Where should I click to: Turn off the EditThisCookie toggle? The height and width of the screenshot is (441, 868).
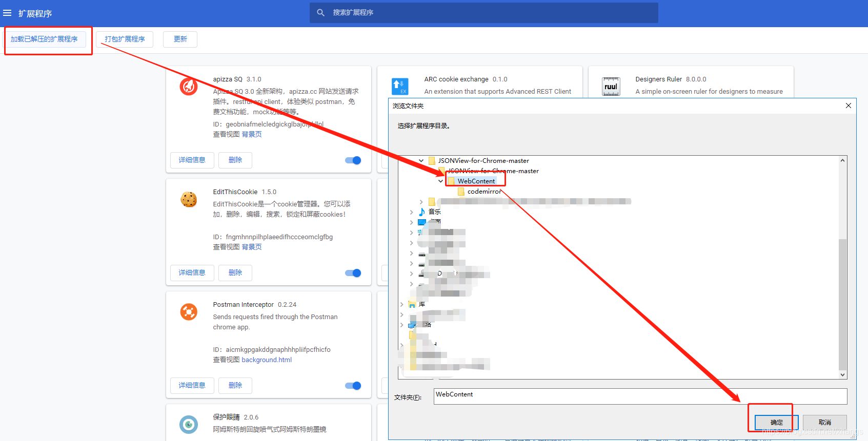coord(353,273)
